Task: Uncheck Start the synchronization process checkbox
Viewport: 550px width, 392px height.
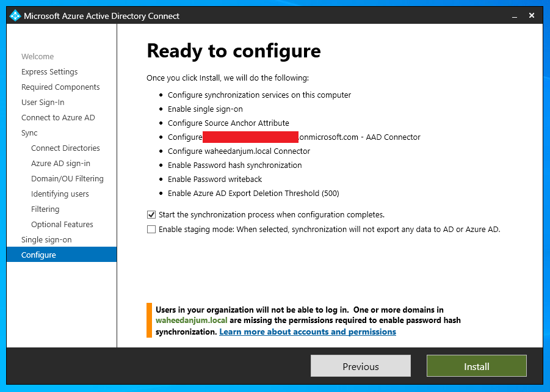Action: 151,214
